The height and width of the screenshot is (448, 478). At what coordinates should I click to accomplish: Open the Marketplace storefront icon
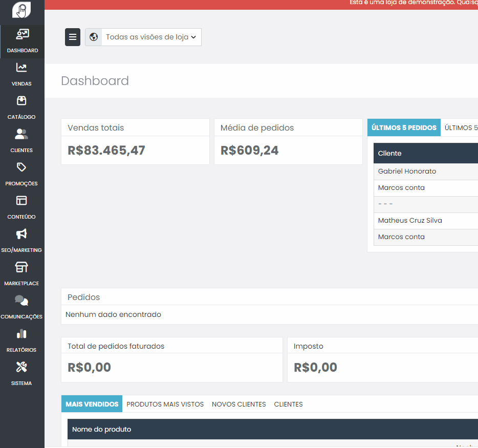pos(21,267)
